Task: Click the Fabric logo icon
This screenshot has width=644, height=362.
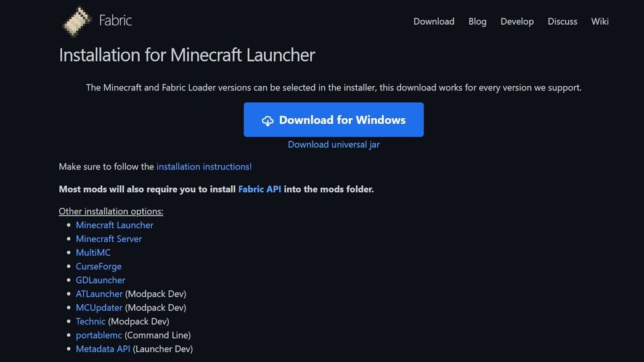Action: [76, 21]
